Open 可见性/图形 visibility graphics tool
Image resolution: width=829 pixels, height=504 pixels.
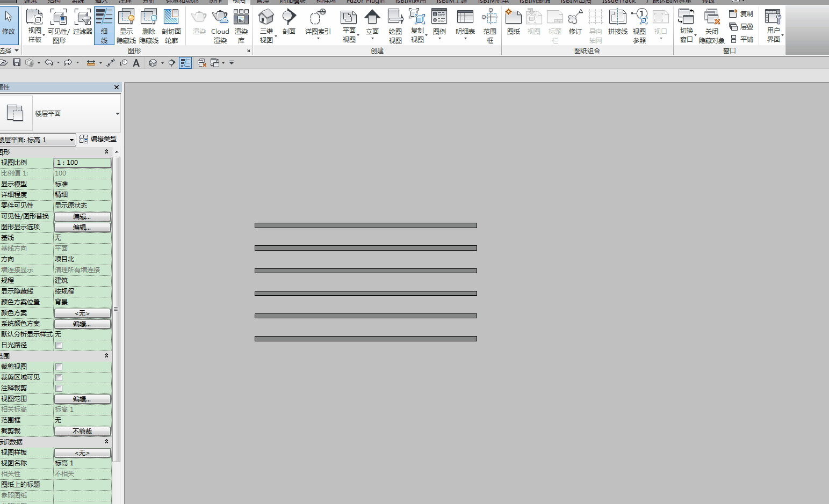pos(59,26)
